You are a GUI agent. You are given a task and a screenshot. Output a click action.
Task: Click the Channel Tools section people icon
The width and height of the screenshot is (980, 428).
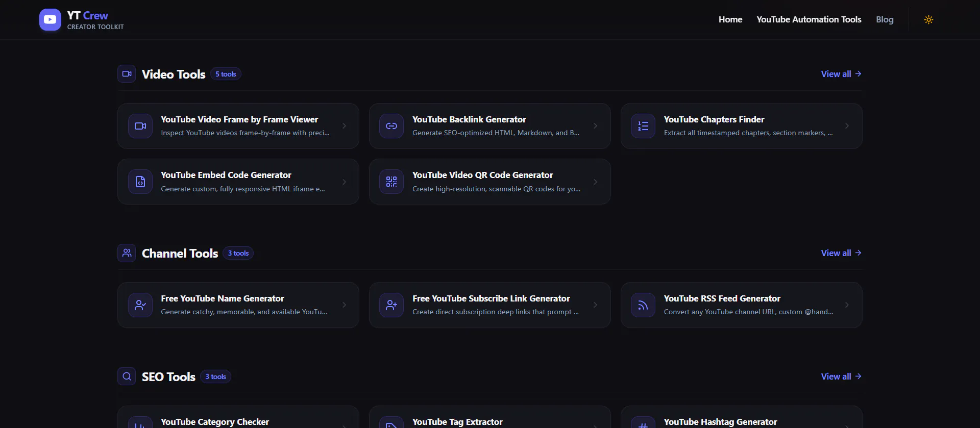pos(127,253)
